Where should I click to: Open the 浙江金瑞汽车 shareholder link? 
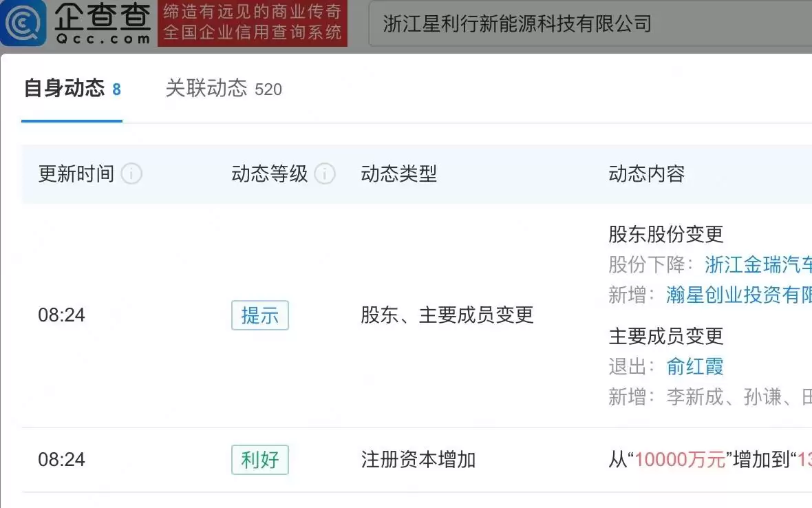point(758,264)
